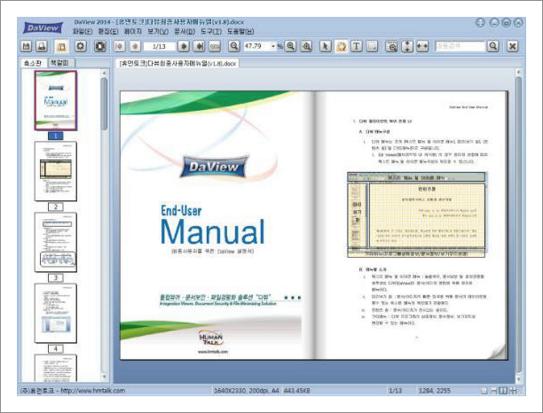
Task: Open the zoom percentage dropdown arrow
Action: [274, 46]
